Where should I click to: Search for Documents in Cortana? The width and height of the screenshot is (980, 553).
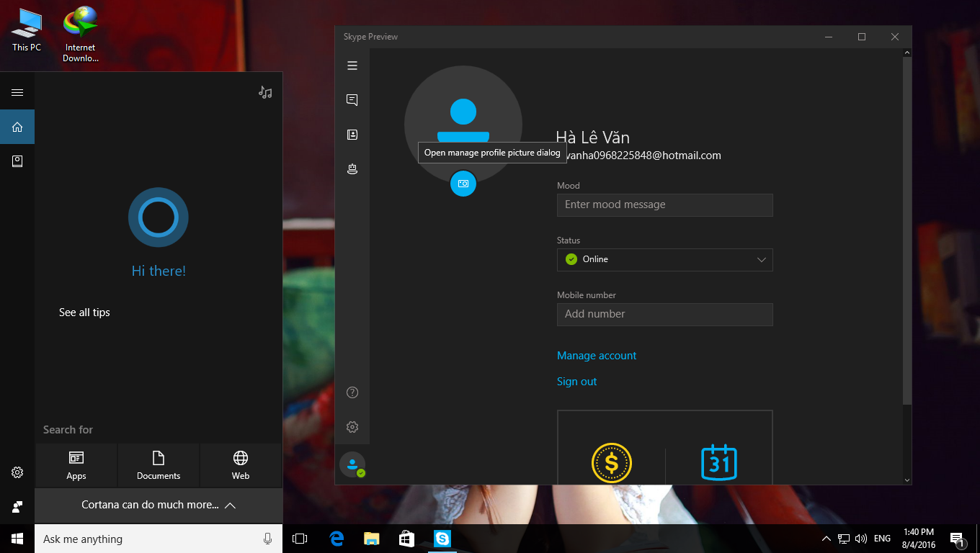click(x=159, y=466)
